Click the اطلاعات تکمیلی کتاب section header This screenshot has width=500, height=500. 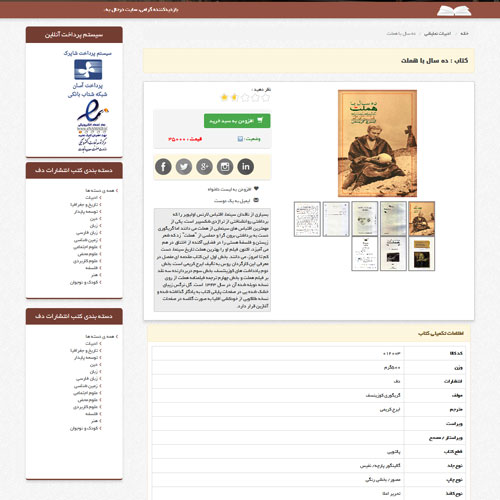pos(308,333)
